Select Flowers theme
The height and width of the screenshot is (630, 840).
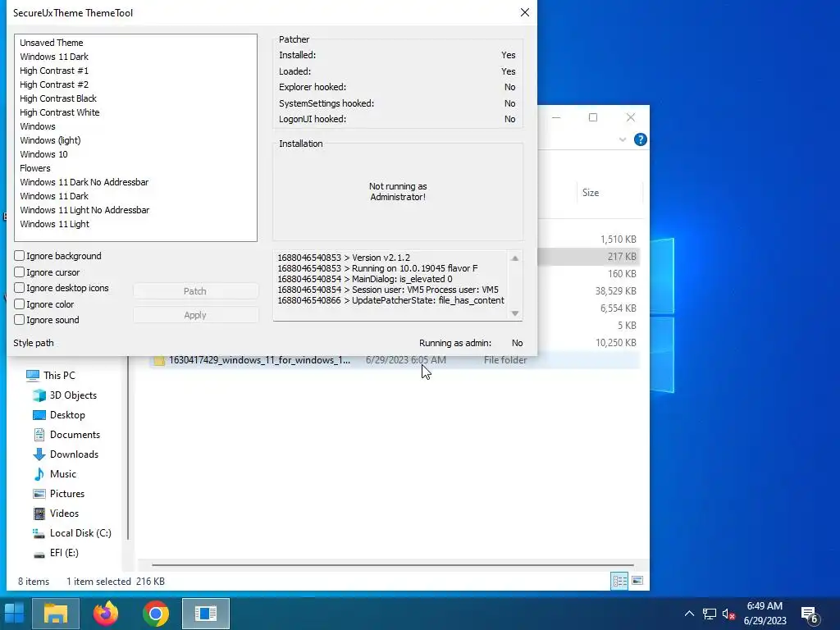click(34, 168)
